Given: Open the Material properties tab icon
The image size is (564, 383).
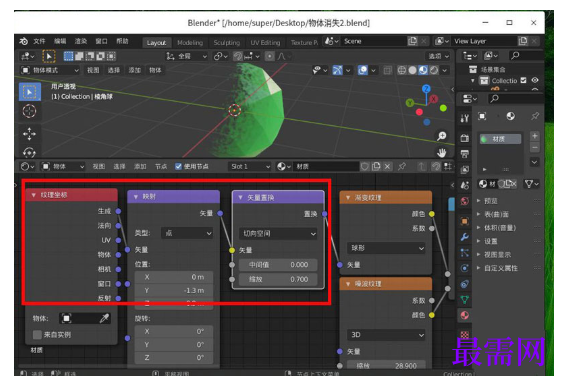Looking at the screenshot, I should point(465,315).
